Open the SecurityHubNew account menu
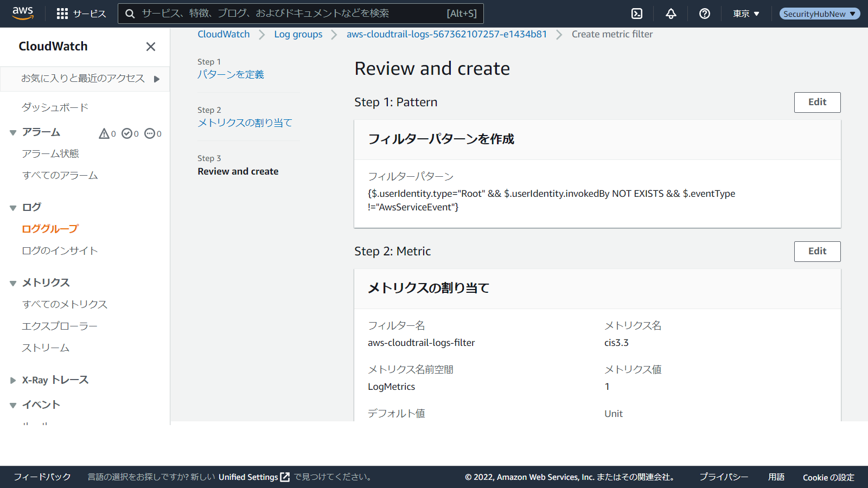This screenshot has width=868, height=488. click(819, 14)
